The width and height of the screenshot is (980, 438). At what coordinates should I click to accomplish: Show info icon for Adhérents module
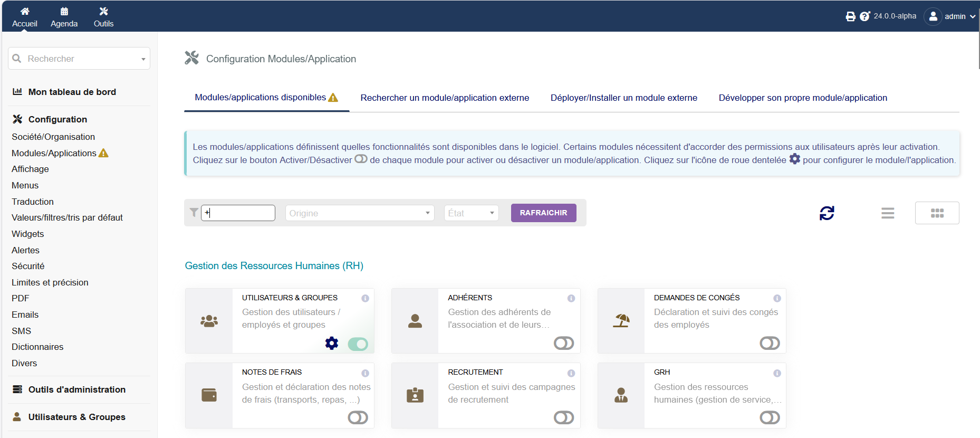571,298
